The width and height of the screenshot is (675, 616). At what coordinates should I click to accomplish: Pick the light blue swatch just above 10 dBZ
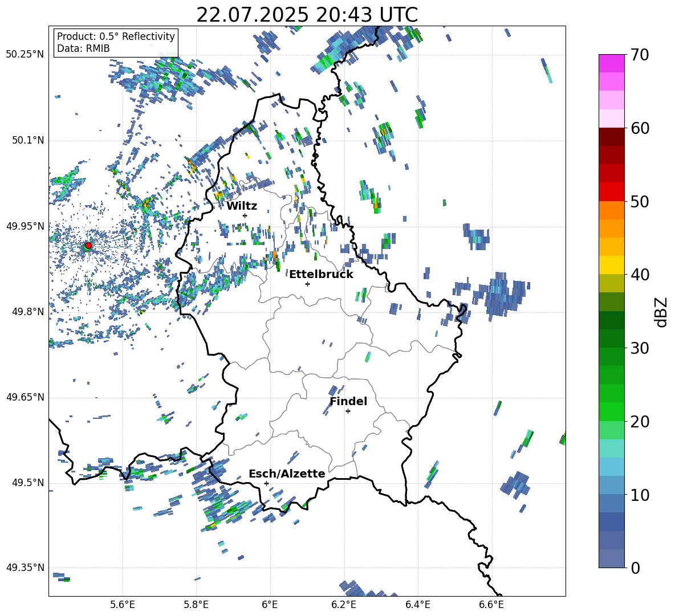click(x=611, y=485)
